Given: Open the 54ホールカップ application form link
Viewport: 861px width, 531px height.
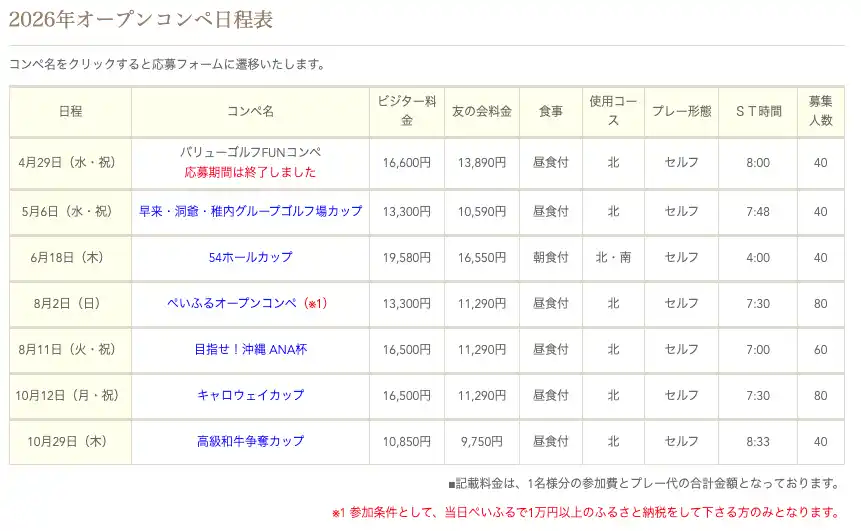Looking at the screenshot, I should pyautogui.click(x=250, y=258).
